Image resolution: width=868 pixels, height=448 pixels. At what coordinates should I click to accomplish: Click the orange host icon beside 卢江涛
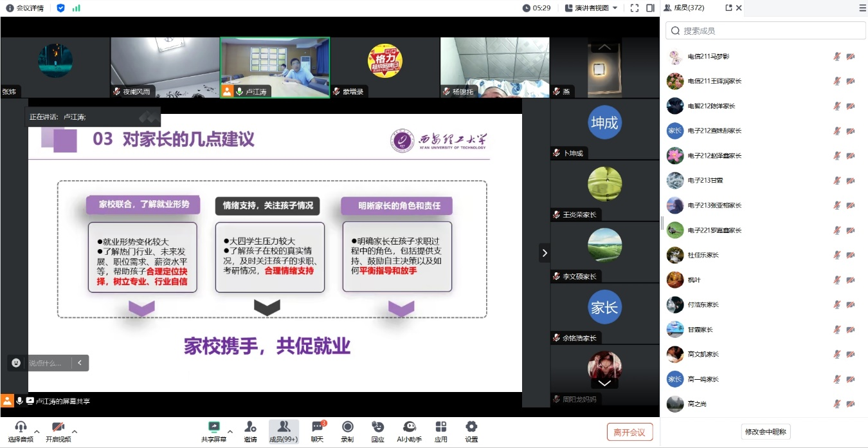point(227,91)
